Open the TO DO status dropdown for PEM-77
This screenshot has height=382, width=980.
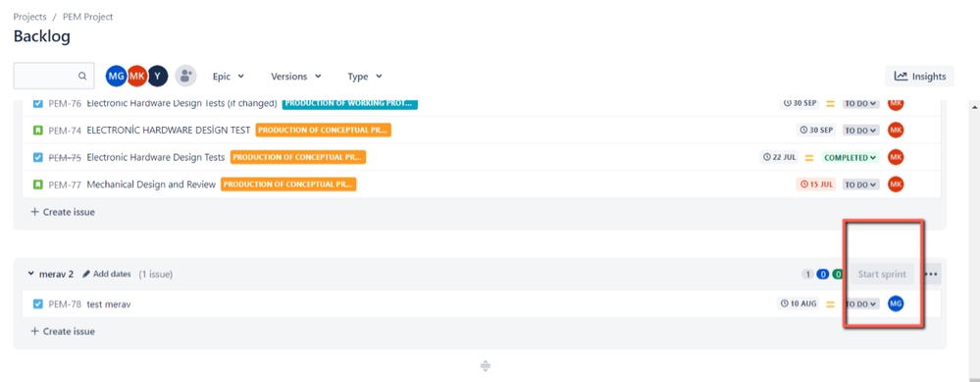point(860,185)
